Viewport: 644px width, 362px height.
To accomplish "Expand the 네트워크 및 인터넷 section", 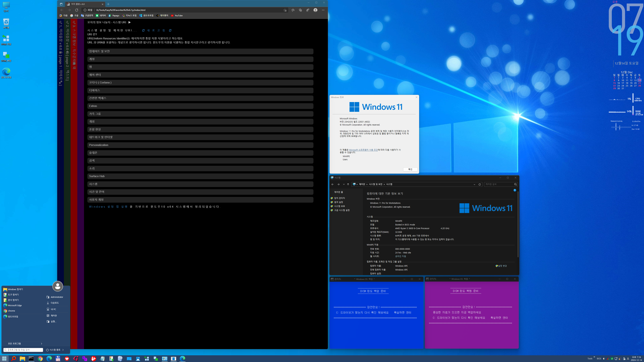I will [x=200, y=137].
